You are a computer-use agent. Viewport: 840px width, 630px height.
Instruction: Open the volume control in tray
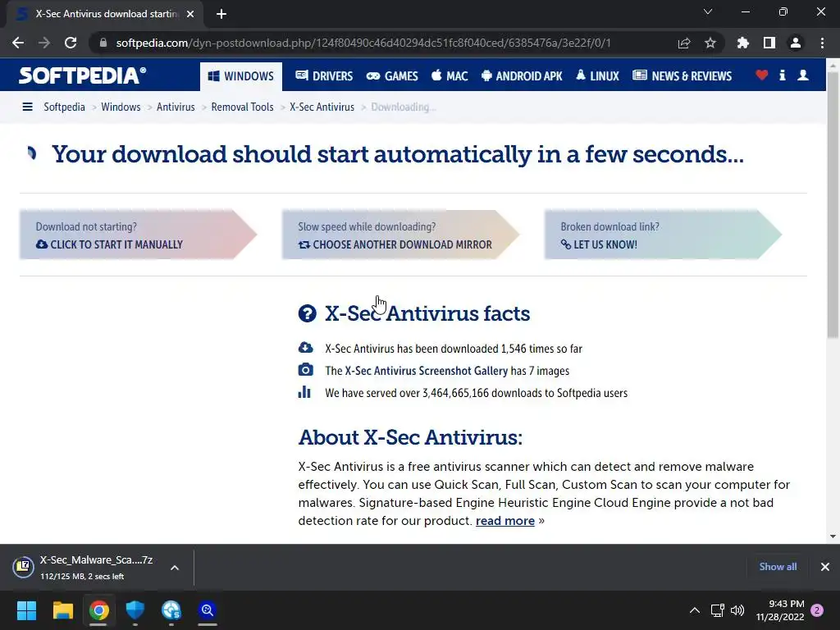coord(737,610)
